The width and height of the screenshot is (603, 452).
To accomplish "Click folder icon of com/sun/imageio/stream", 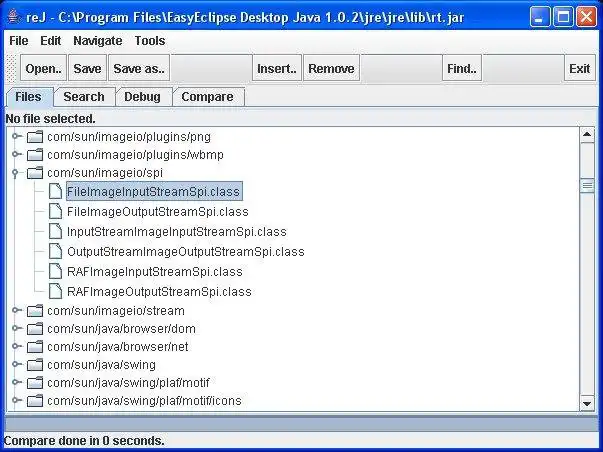I will click(x=35, y=310).
